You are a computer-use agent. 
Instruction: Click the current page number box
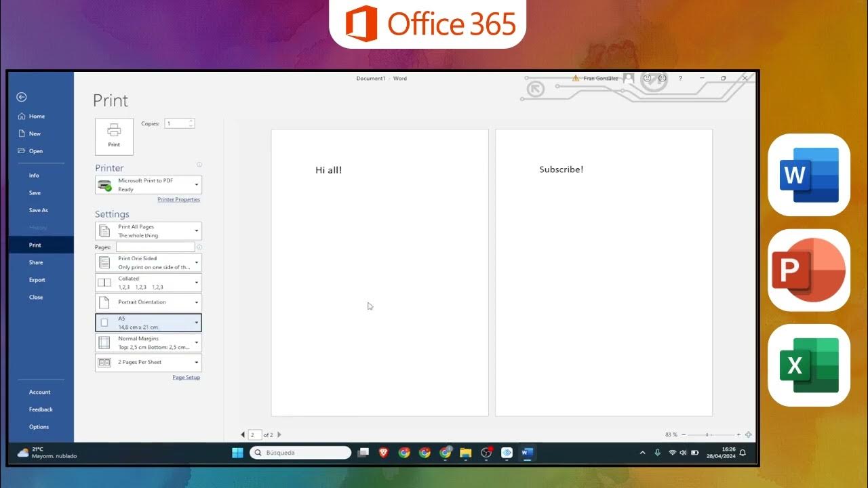pos(255,434)
